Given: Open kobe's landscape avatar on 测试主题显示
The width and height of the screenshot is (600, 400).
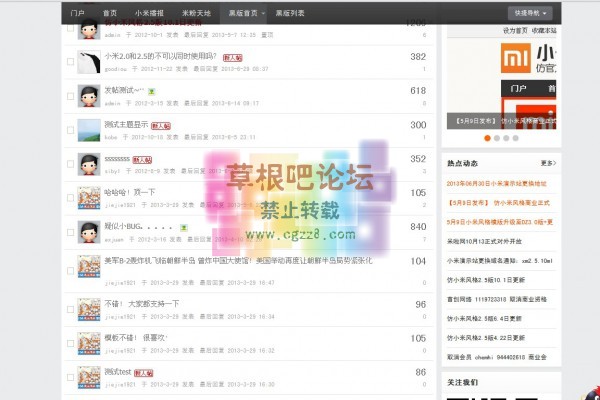Looking at the screenshot, I should 89,130.
